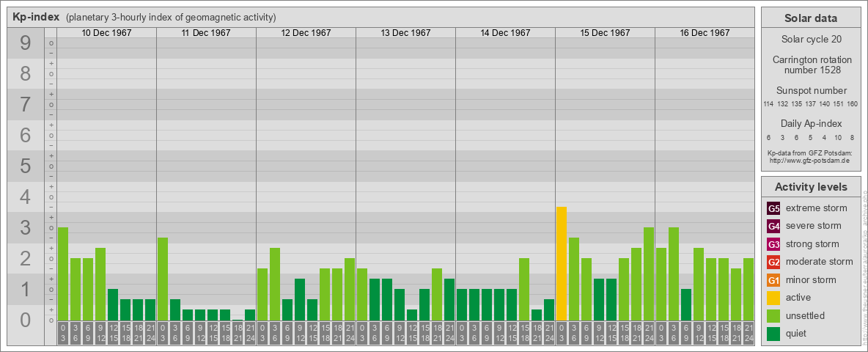Click the sunspot value 160
Image resolution: width=868 pixels, height=352 pixels.
[x=853, y=104]
